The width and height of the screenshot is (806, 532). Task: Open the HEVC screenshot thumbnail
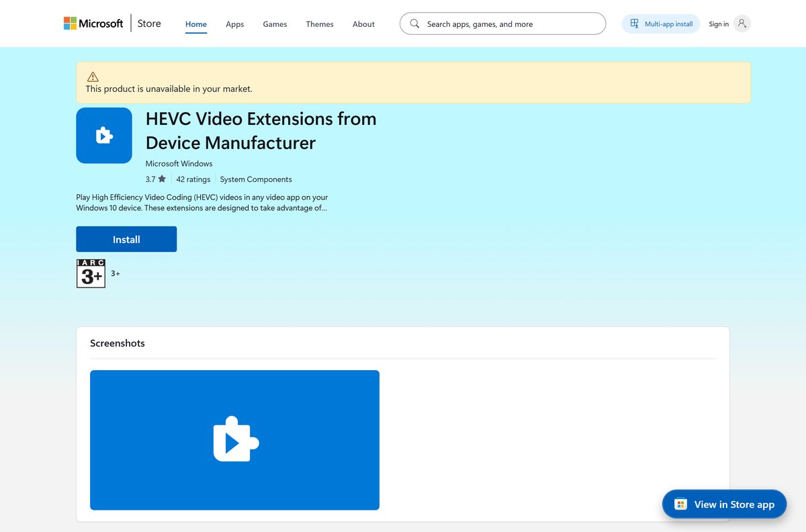(234, 440)
